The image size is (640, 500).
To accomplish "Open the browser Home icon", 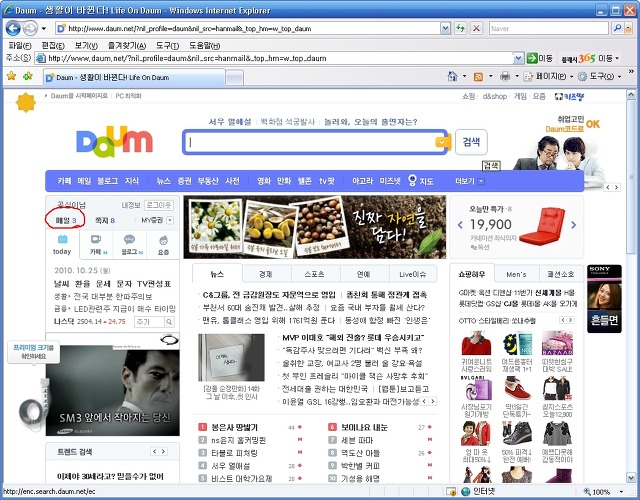I will pos(452,76).
